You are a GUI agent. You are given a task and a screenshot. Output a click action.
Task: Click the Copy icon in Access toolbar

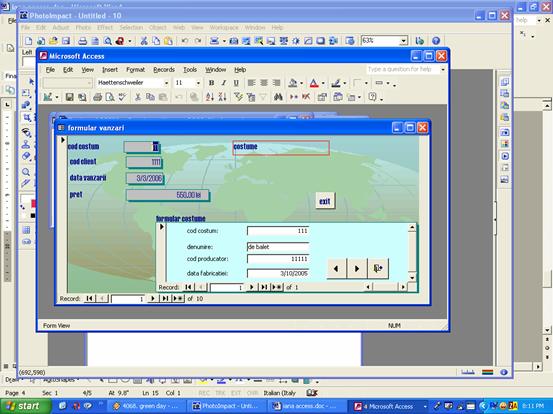coord(150,97)
